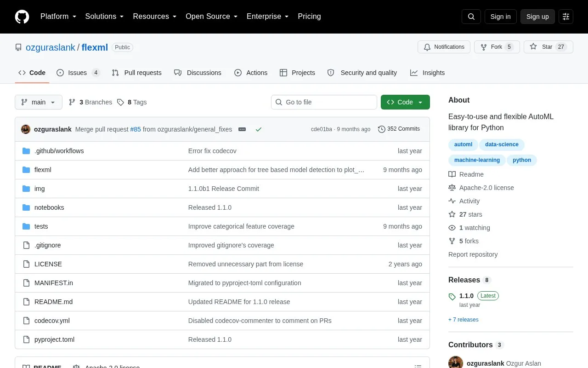Open pull request #85 link

136,129
